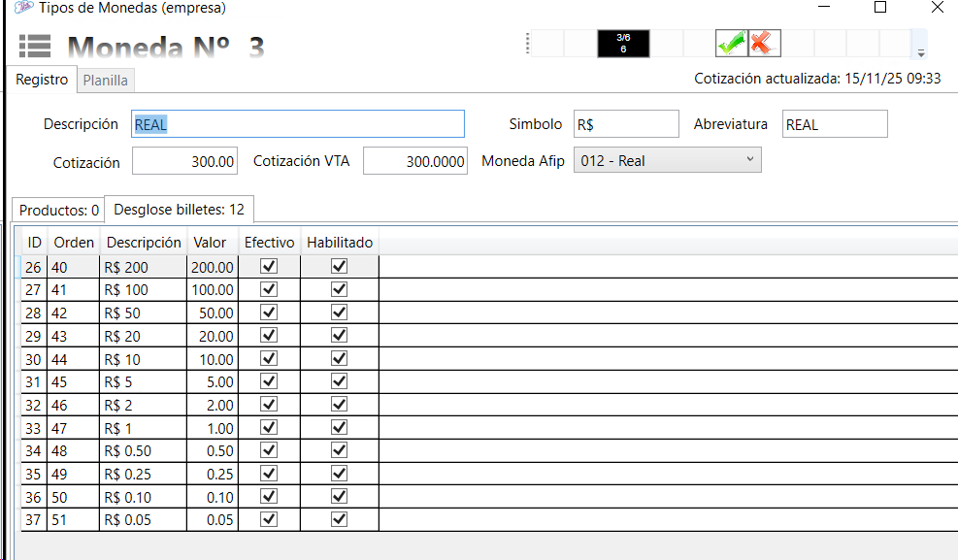Toggle Efectivo checkbox for R$ 0.05
The height and width of the screenshot is (560, 958).
pos(270,520)
